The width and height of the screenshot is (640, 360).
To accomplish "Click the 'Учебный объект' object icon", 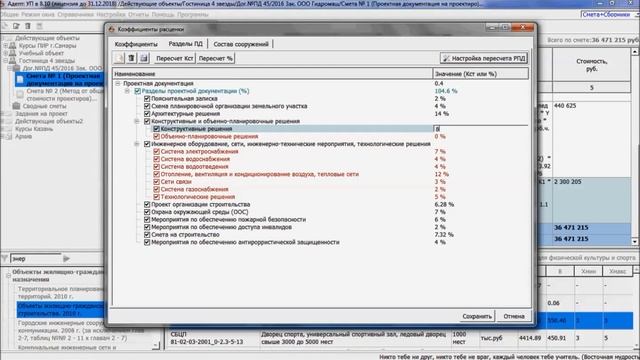I will [x=13, y=53].
